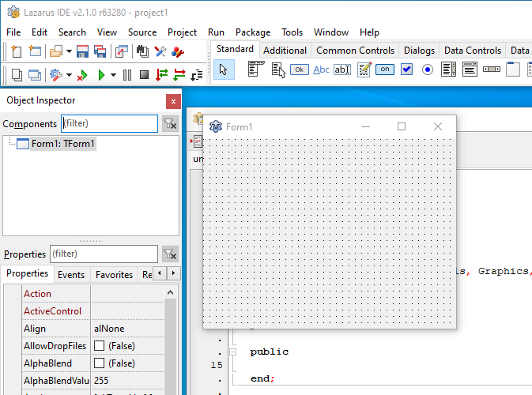Pick the TLabel Abc component icon
The width and height of the screenshot is (532, 395).
pos(321,70)
